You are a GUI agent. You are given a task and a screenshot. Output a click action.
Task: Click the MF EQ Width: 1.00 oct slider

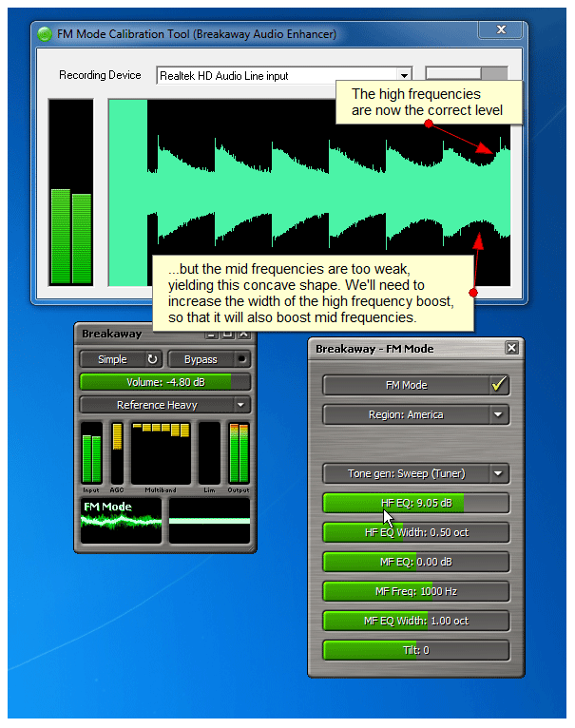click(x=416, y=621)
